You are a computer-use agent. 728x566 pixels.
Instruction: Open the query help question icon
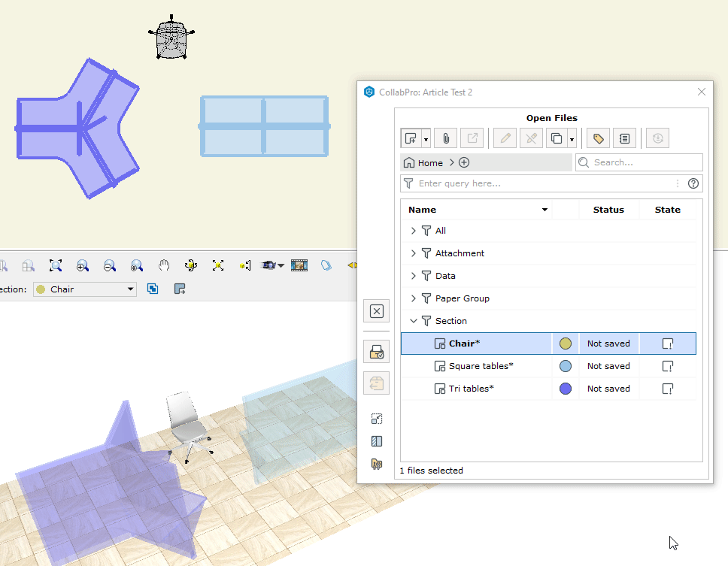click(693, 183)
